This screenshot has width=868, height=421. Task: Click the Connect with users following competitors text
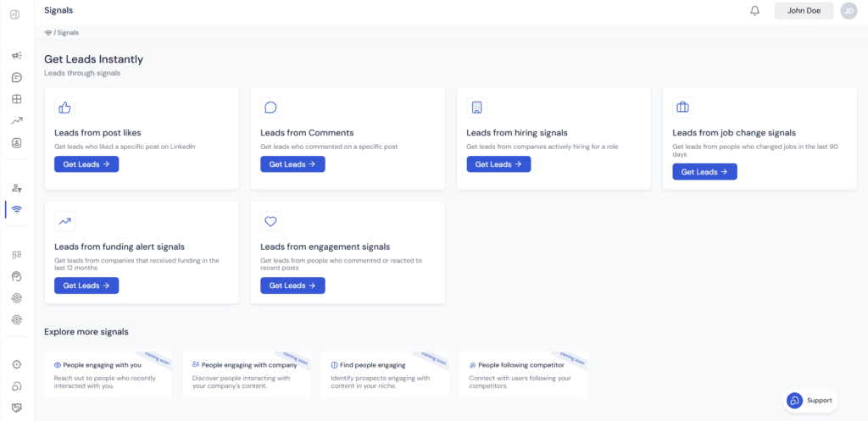(x=520, y=382)
